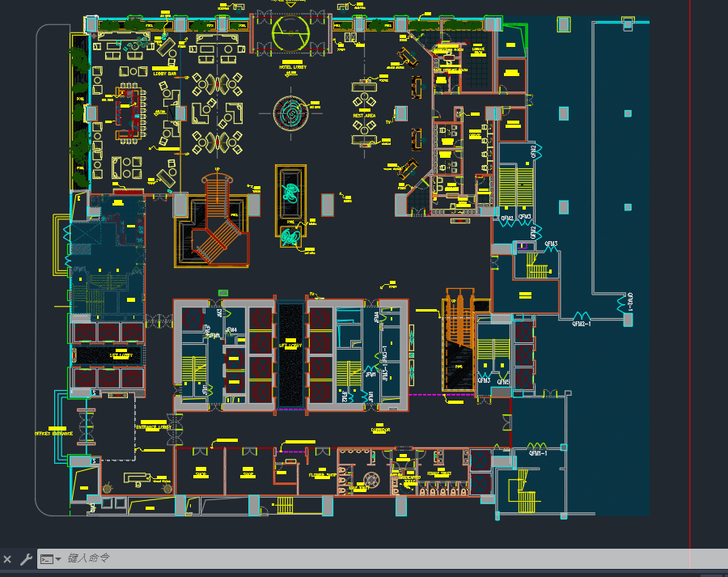Pick the QFM2-1 door tag

tap(581, 323)
